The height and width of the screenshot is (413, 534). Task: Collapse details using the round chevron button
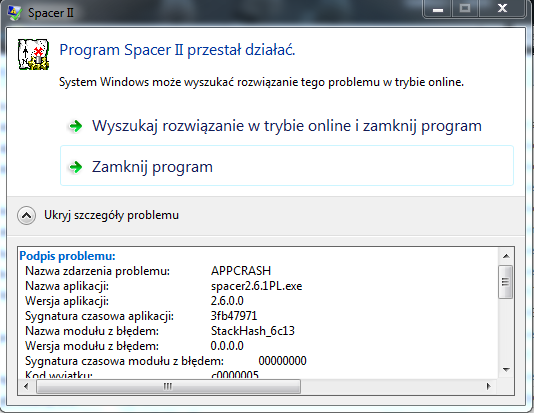coord(27,215)
